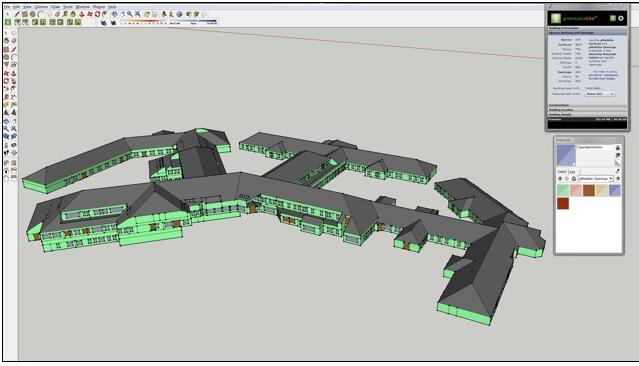Pick the beige material swatch
The image size is (639, 366).
click(x=602, y=190)
